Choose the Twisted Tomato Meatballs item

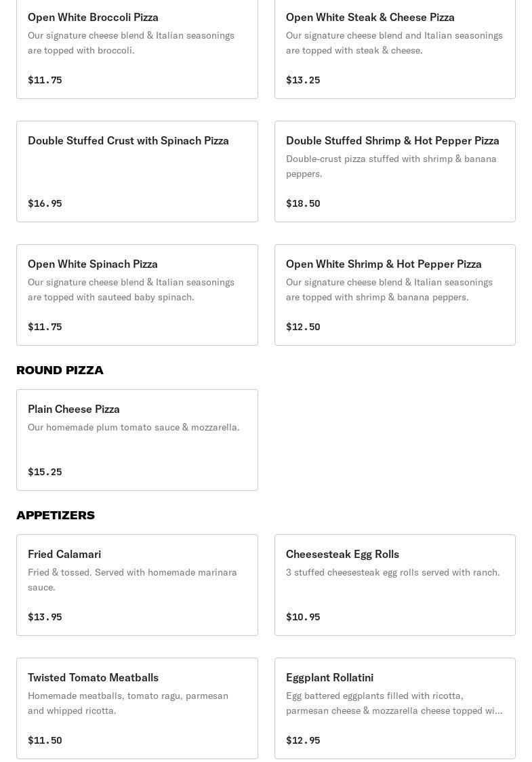[137, 708]
